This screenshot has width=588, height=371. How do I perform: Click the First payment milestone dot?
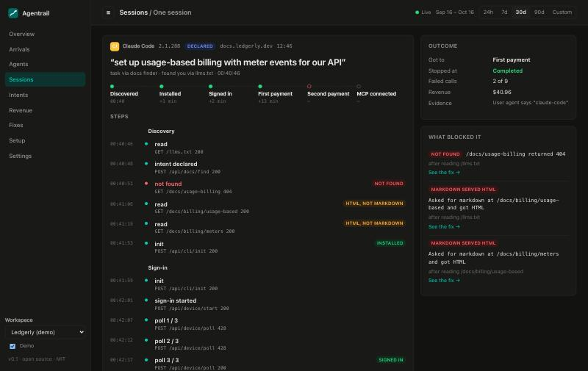point(260,87)
